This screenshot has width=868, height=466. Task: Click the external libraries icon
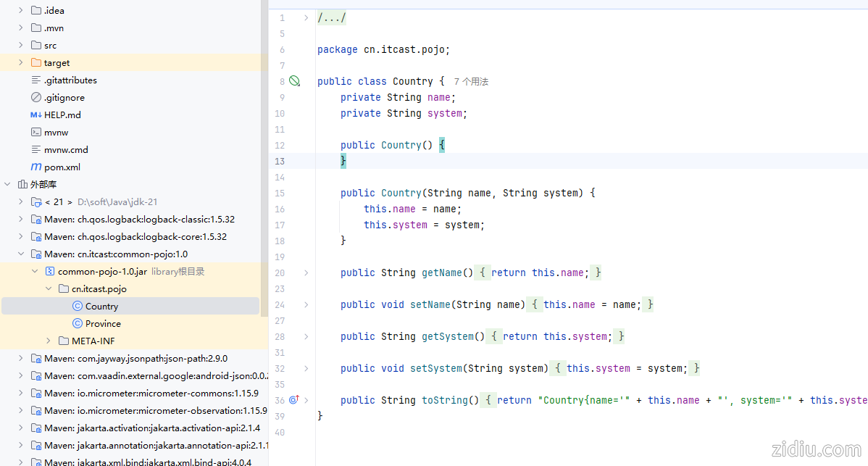click(22, 184)
